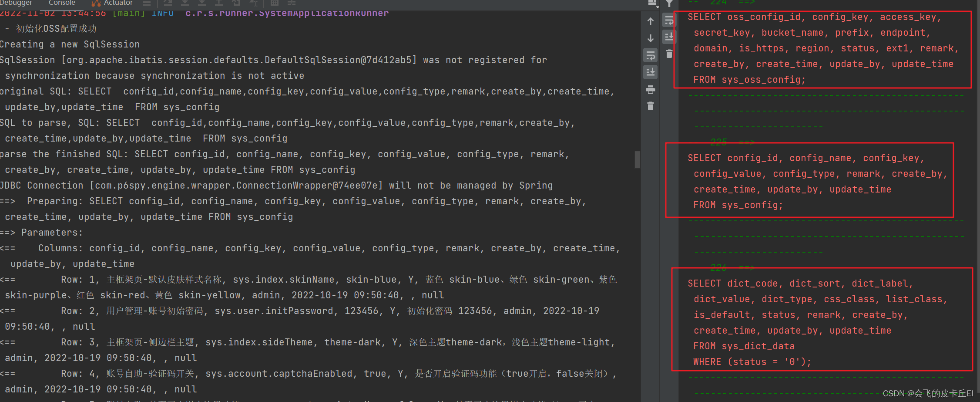980x402 pixels.
Task: Click the Step Over debugger icon
Action: [x=168, y=3]
